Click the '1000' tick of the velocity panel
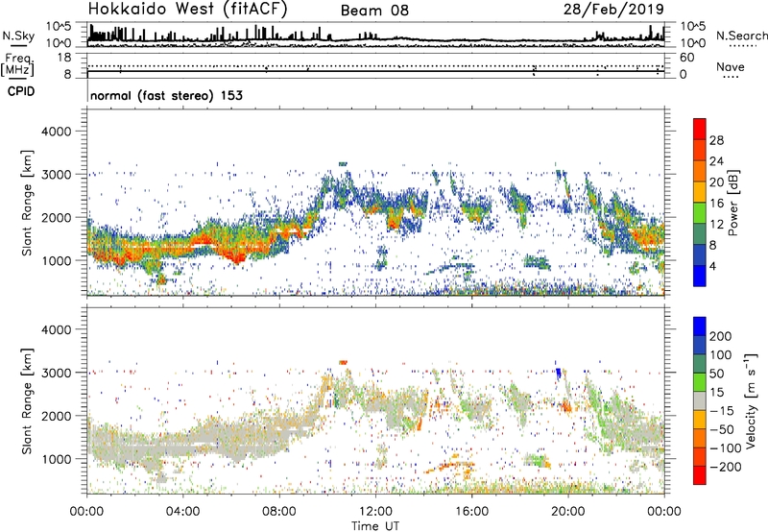768x532 pixels. click(57, 459)
